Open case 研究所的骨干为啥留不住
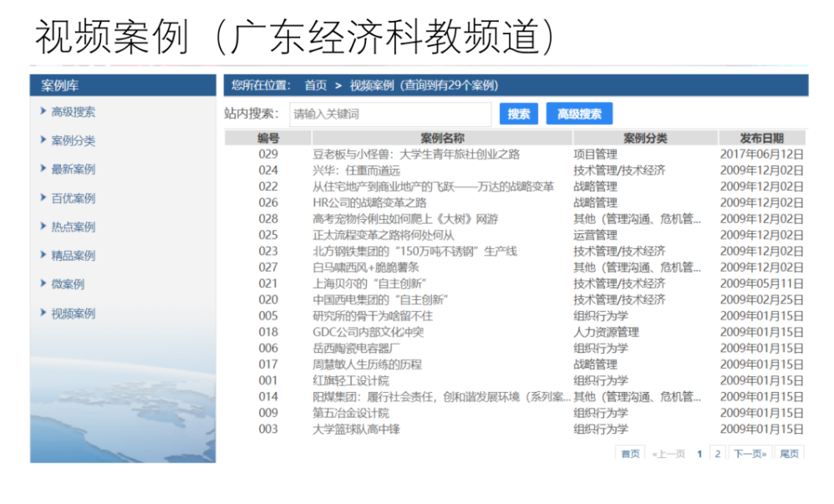This screenshot has height=504, width=834. [x=373, y=316]
